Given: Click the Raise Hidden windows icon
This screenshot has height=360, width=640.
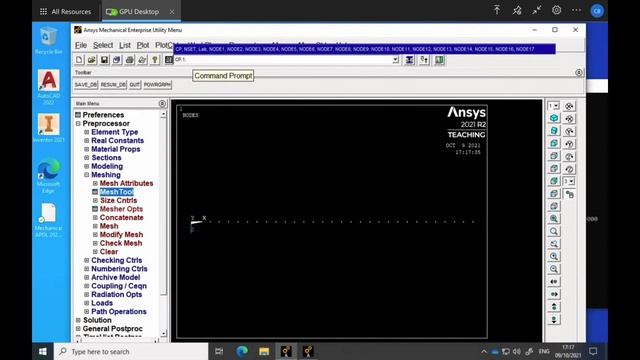Looking at the screenshot, I should pos(409,60).
